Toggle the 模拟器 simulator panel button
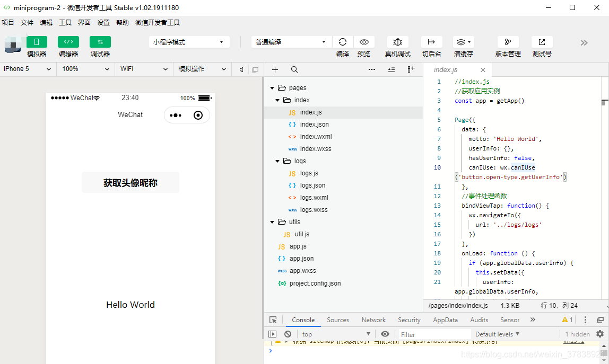This screenshot has width=609, height=364. click(x=37, y=42)
